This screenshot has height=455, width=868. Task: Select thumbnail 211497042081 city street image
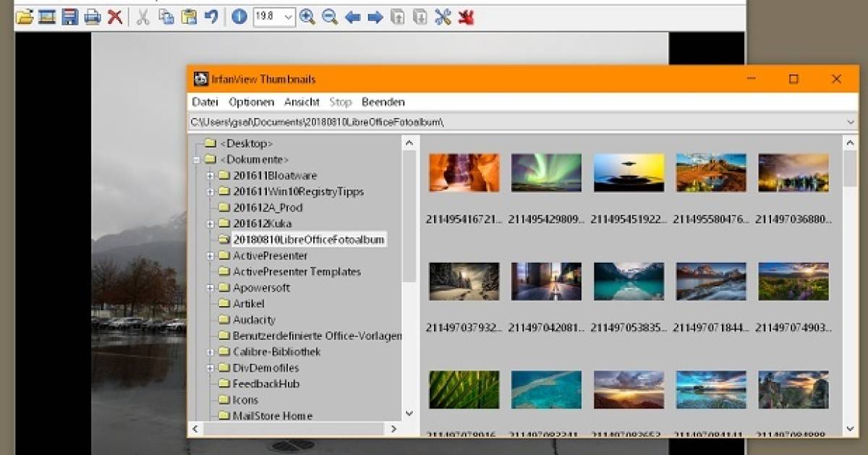[546, 281]
